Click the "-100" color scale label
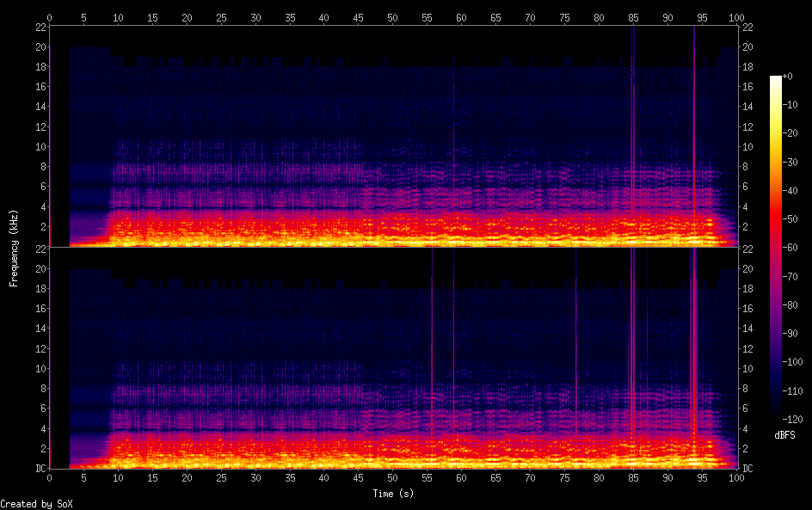This screenshot has height=510, width=812. coord(792,362)
